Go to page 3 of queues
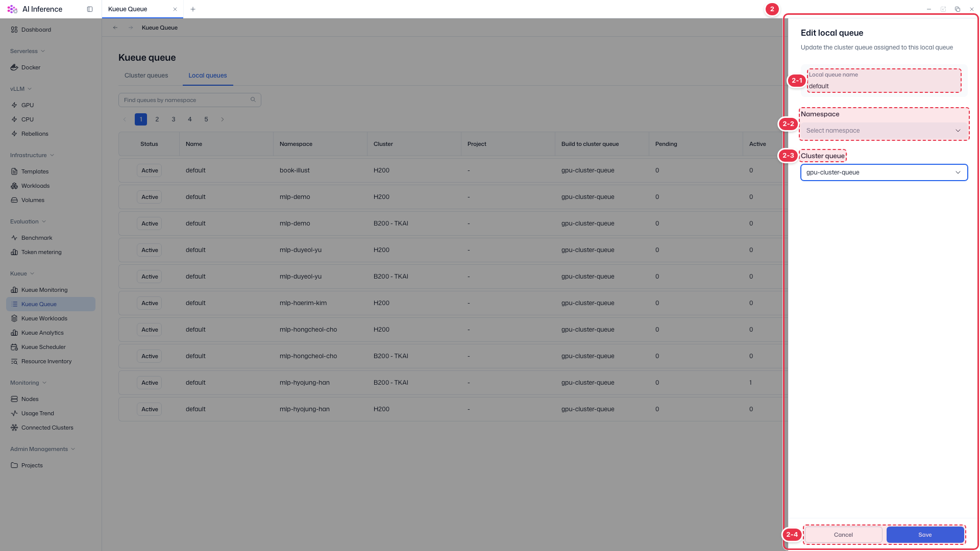This screenshot has height=551, width=980. coord(174,119)
